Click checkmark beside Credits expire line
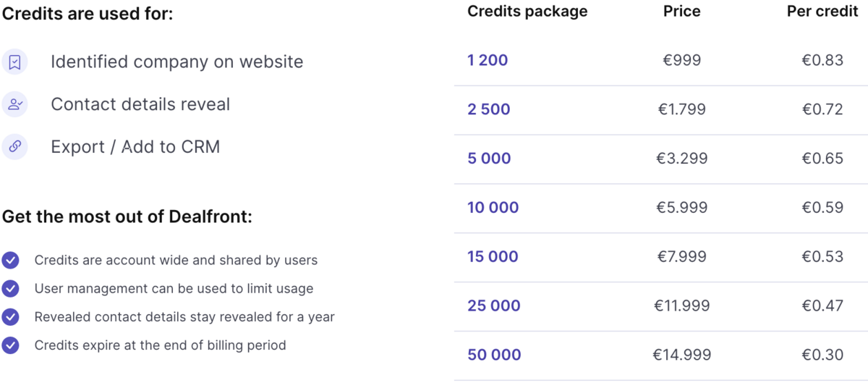Viewport: 868px width, 383px height. [10, 345]
